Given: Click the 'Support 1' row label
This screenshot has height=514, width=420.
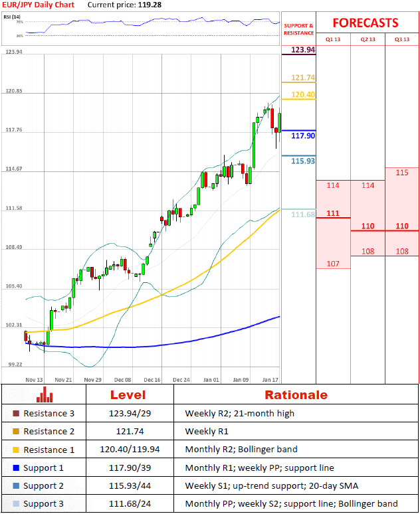Looking at the screenshot, I should click(x=43, y=468).
